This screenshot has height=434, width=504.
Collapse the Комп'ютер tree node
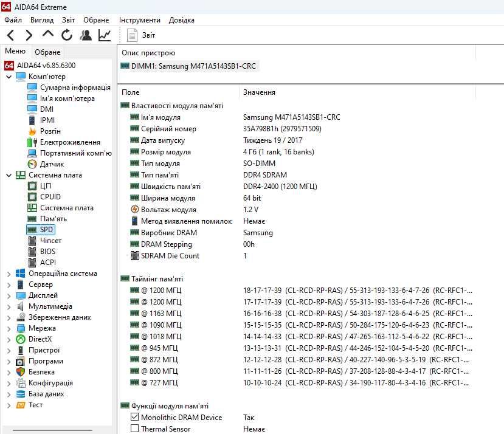coord(9,77)
